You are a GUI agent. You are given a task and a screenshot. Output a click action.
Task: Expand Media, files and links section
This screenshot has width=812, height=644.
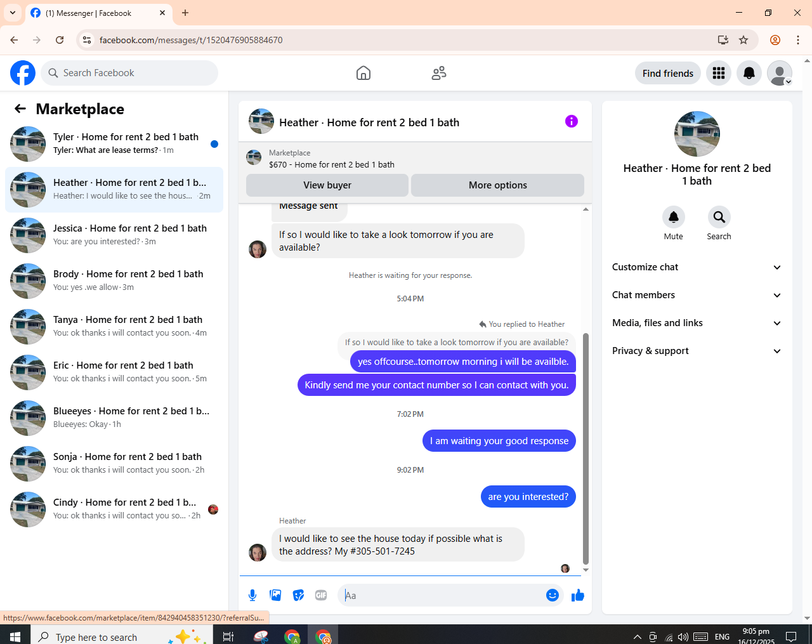697,323
